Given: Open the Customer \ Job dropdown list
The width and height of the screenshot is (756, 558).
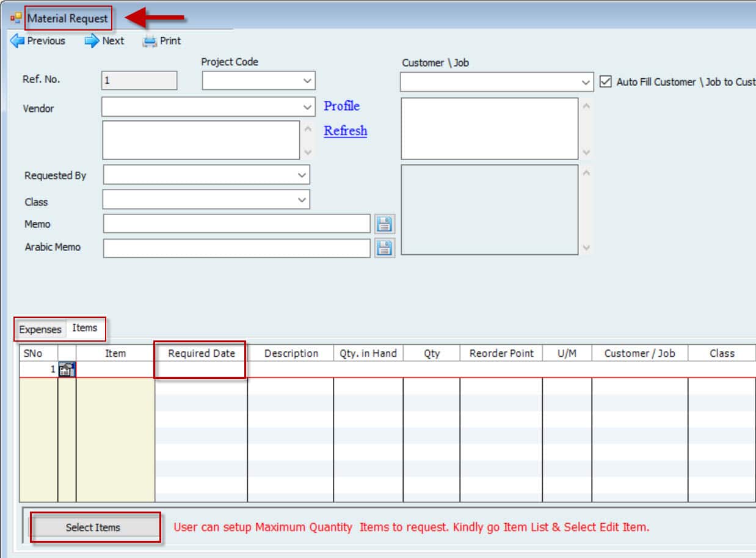Looking at the screenshot, I should click(586, 82).
